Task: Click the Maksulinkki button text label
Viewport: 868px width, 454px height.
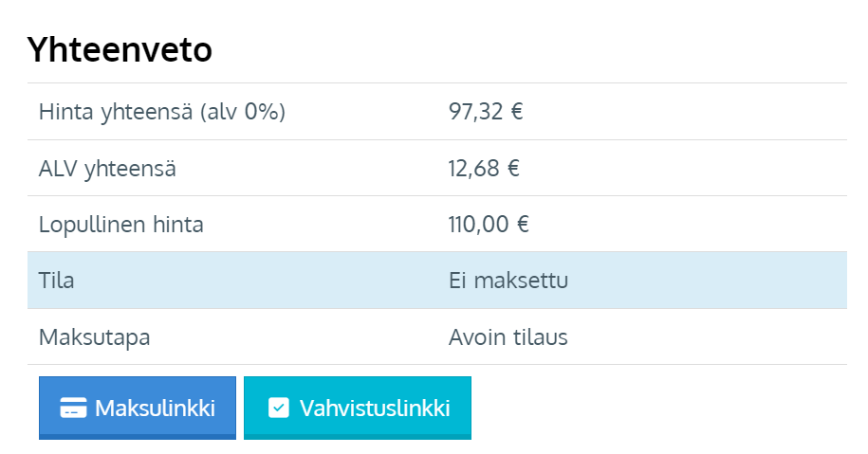Action: click(x=155, y=409)
